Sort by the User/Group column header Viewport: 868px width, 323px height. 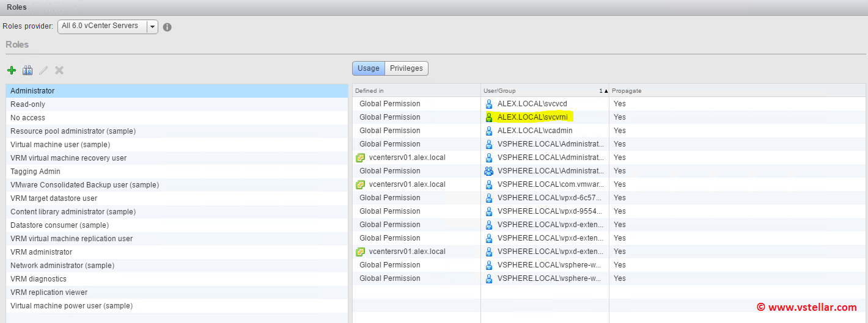pyautogui.click(x=538, y=90)
